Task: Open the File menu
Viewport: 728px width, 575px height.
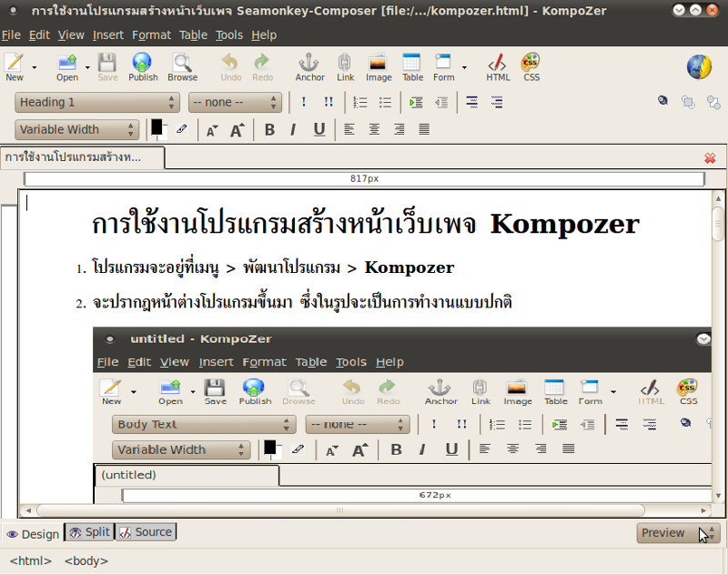Action: coord(11,35)
